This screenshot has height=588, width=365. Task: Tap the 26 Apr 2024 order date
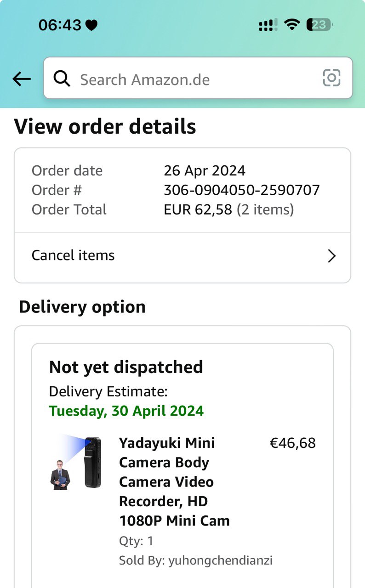pyautogui.click(x=205, y=170)
